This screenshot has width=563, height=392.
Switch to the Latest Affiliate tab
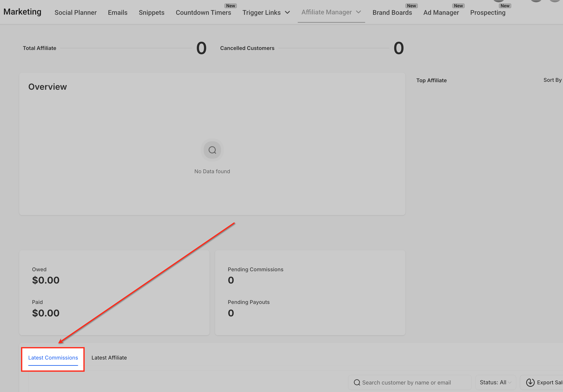(109, 358)
